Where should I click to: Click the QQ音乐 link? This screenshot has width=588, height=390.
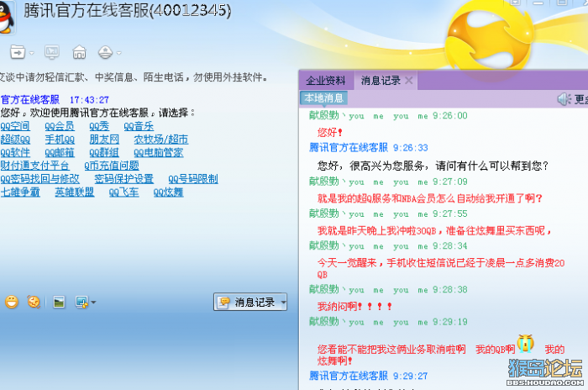(x=139, y=126)
